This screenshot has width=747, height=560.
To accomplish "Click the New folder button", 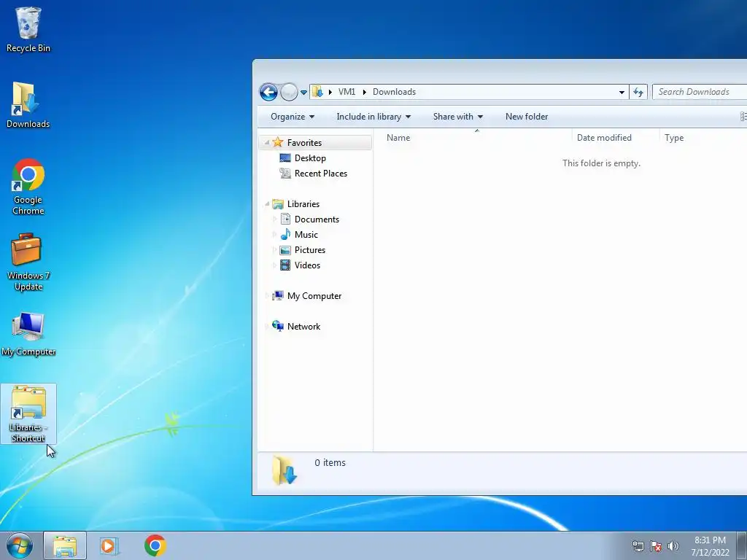I will pyautogui.click(x=527, y=117).
